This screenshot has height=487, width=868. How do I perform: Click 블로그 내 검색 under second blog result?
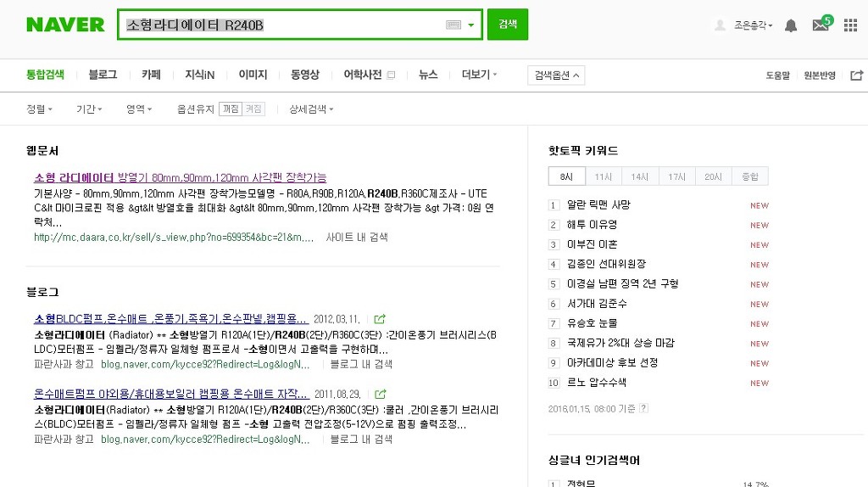tap(361, 439)
